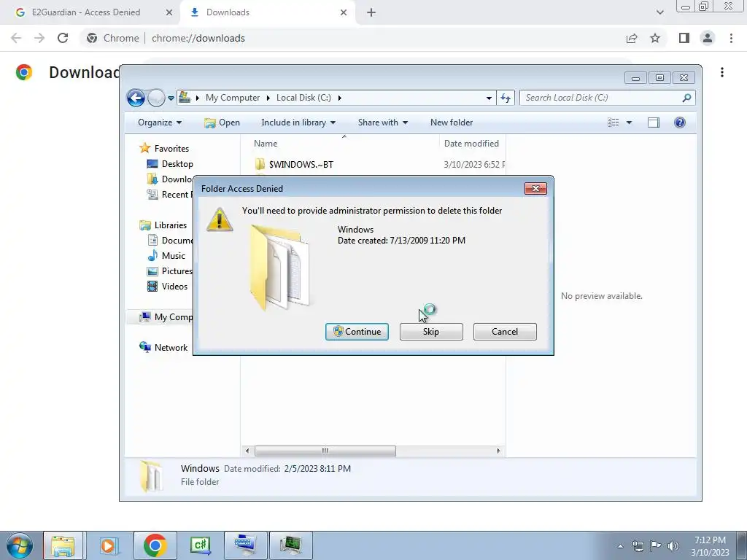Image resolution: width=747 pixels, height=560 pixels.
Task: Open Downloads page more actions menu
Action: pos(722,72)
